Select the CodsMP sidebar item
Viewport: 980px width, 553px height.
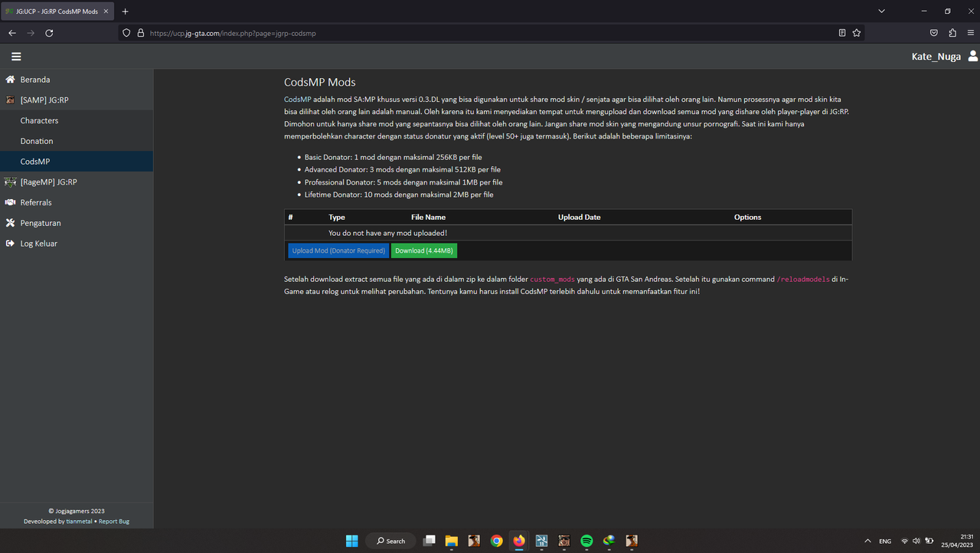(77, 162)
